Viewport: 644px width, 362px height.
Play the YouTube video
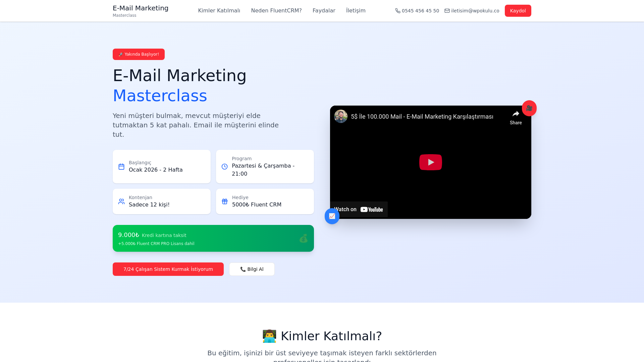pyautogui.click(x=431, y=162)
